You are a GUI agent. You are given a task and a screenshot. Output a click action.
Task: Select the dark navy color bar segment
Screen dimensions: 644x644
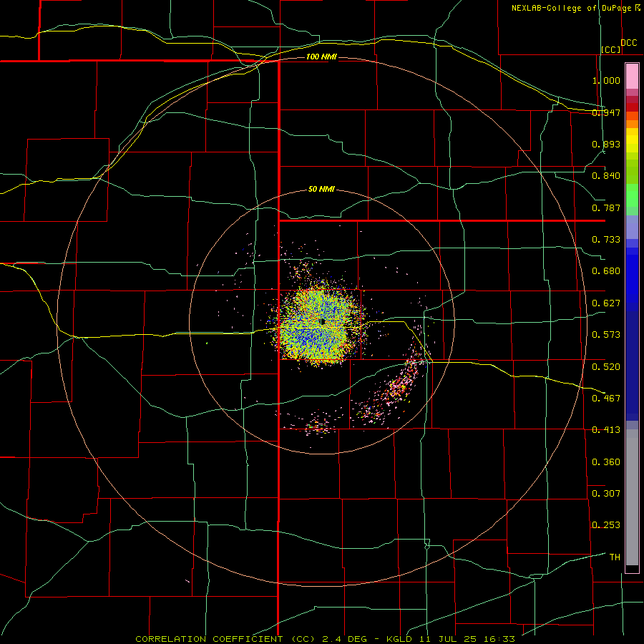[632, 366]
